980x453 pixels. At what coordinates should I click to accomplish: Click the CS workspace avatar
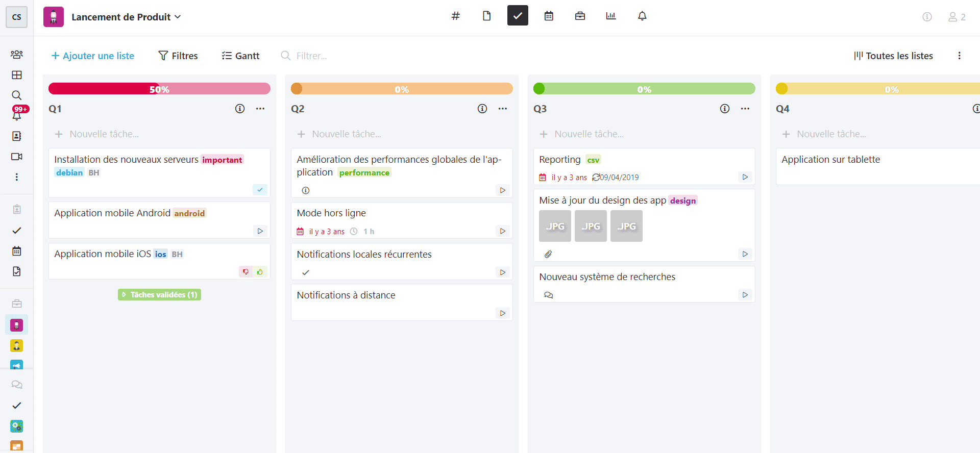pos(16,17)
